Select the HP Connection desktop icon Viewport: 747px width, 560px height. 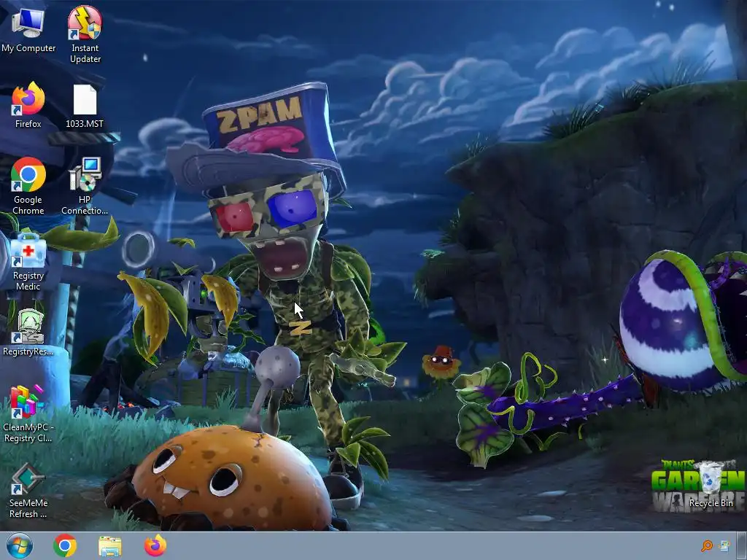[85, 186]
